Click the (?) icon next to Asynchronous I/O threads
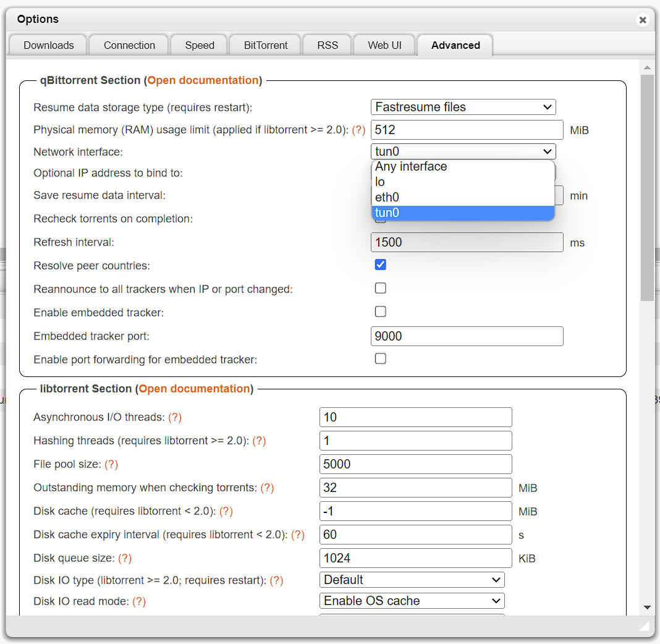The height and width of the screenshot is (644, 660). pyautogui.click(x=176, y=418)
